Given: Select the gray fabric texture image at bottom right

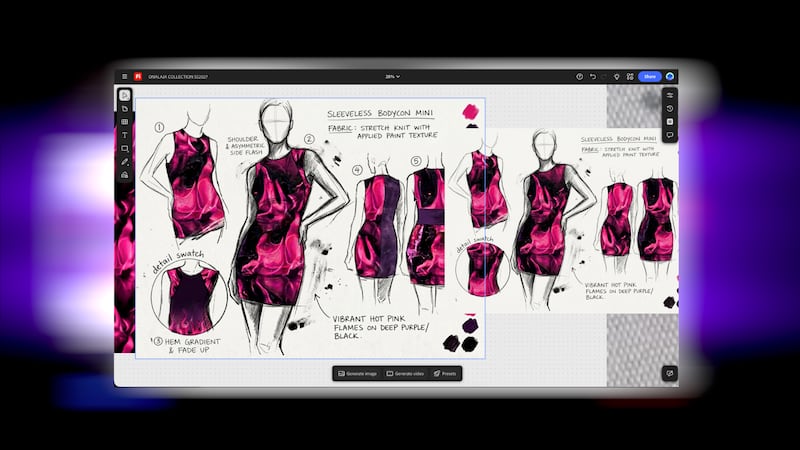Looking at the screenshot, I should [642, 350].
